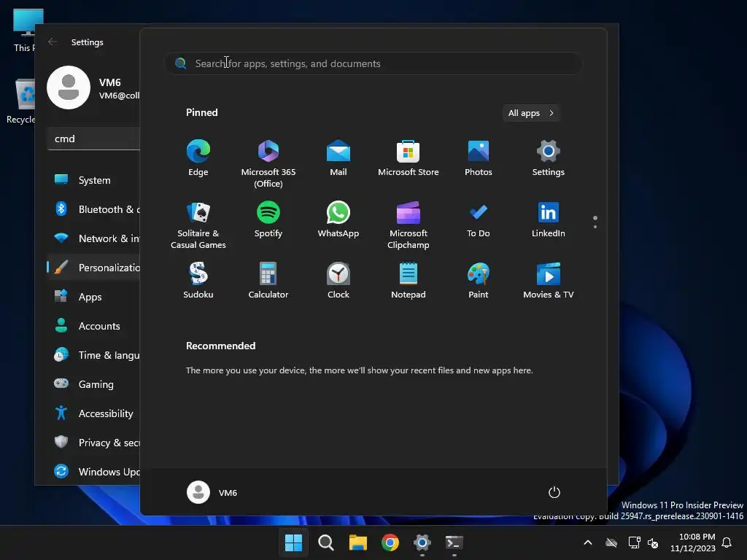Image resolution: width=747 pixels, height=560 pixels.
Task: Select the Recycle Bin desktop icon
Action: 20,101
